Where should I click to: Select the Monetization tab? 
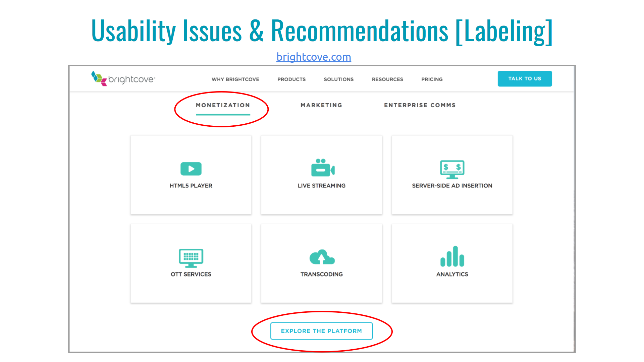pyautogui.click(x=223, y=105)
